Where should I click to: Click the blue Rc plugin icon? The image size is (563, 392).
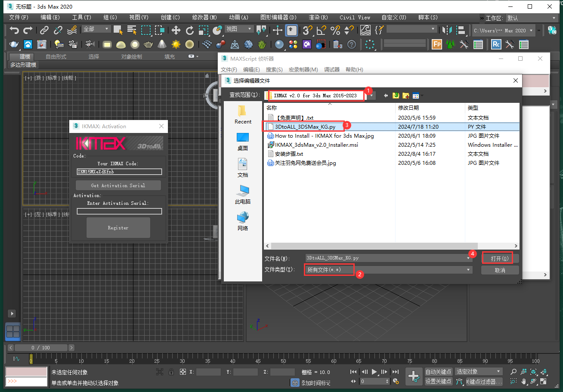496,44
